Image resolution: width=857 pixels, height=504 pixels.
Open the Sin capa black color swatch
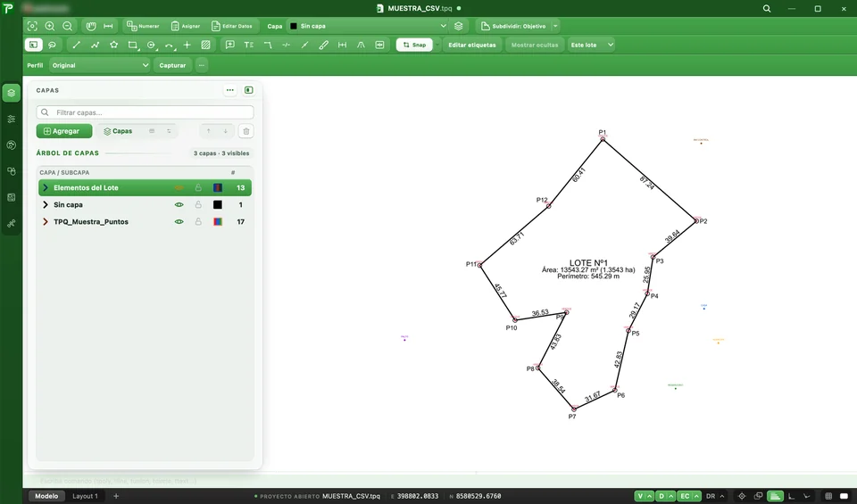tap(218, 205)
